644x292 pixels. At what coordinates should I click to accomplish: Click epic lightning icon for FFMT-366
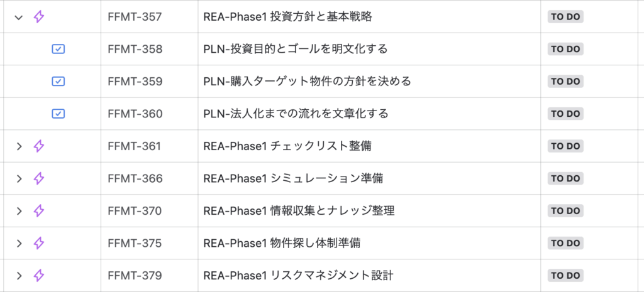tap(38, 178)
